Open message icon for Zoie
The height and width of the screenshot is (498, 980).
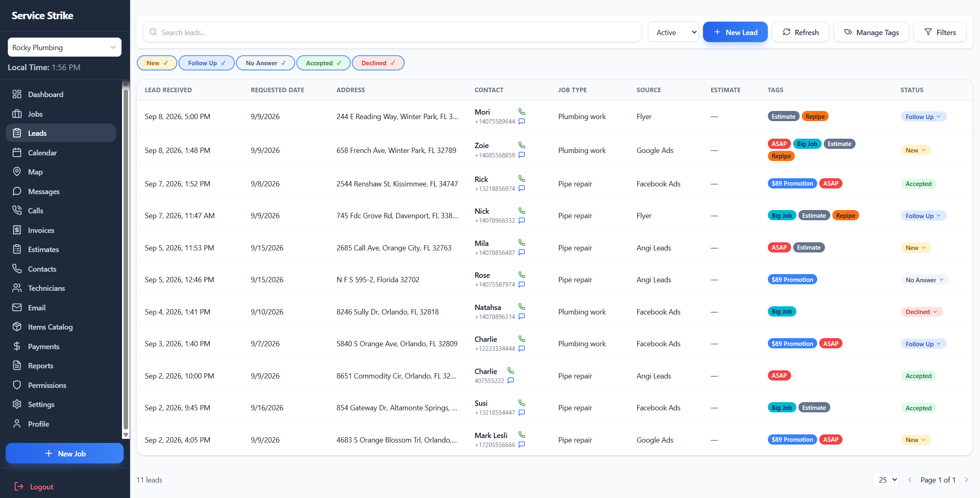521,155
